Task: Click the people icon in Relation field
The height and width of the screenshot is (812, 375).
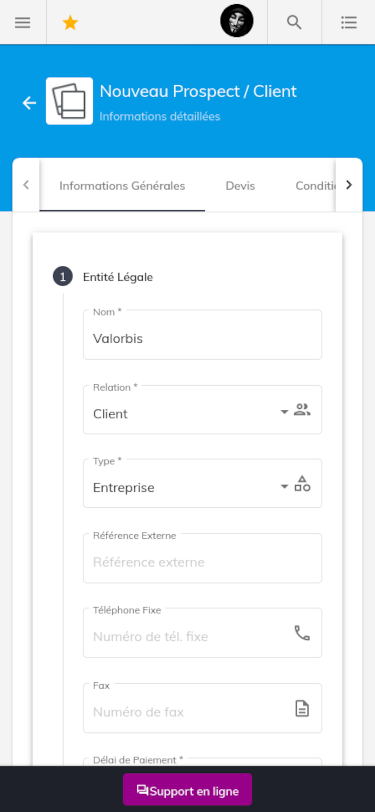Action: point(302,410)
